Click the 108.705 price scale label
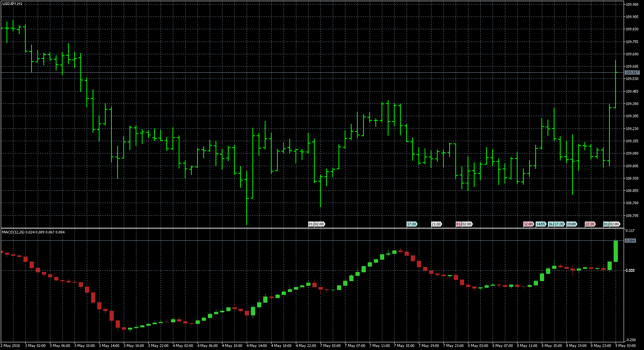 point(632,216)
